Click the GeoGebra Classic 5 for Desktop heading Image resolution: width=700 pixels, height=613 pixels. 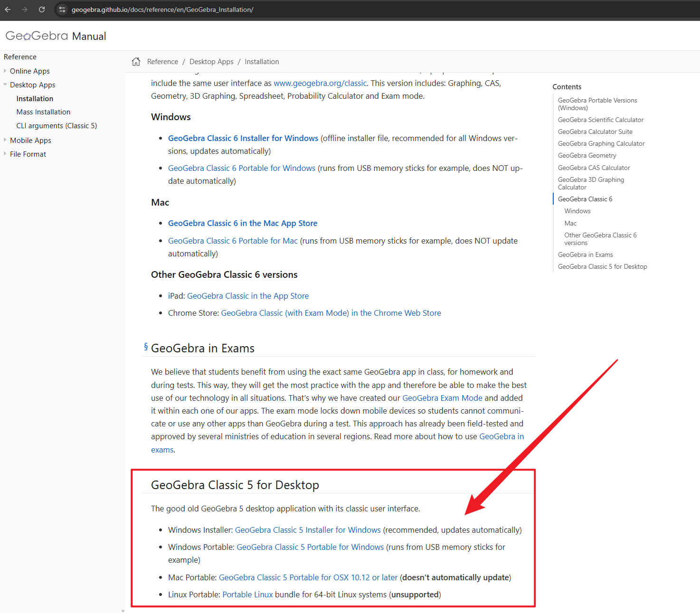(x=235, y=485)
